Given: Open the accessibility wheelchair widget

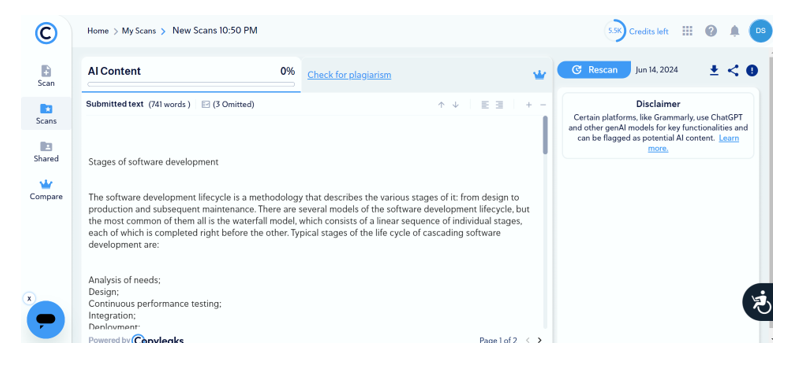Looking at the screenshot, I should coord(758,303).
